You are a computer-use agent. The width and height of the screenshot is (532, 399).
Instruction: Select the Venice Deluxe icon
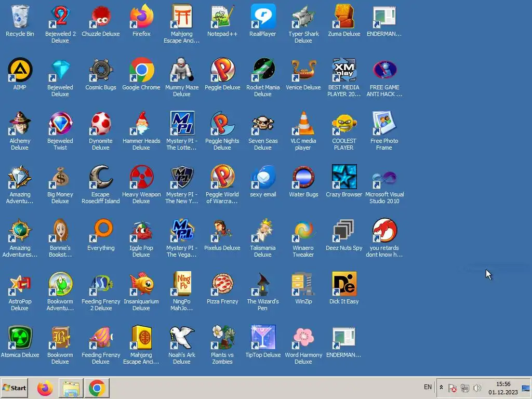[303, 70]
